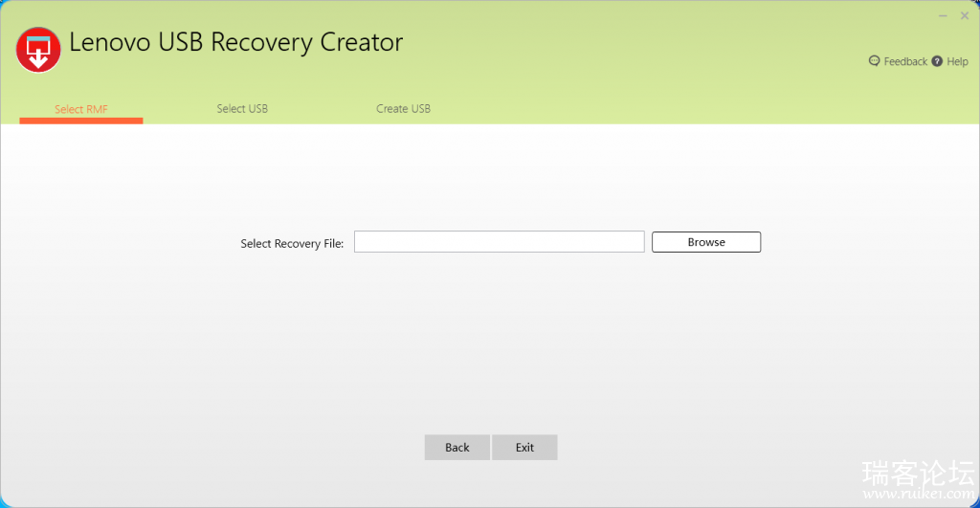
Task: Minimize the Recovery Creator window
Action: (943, 15)
